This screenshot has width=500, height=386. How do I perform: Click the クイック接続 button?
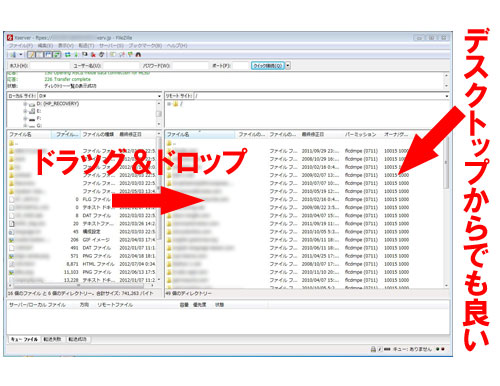coord(268,66)
